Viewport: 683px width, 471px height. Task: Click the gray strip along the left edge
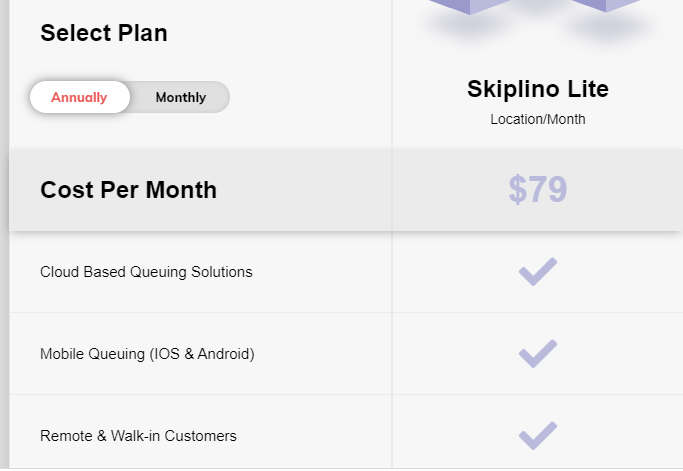(4, 300)
